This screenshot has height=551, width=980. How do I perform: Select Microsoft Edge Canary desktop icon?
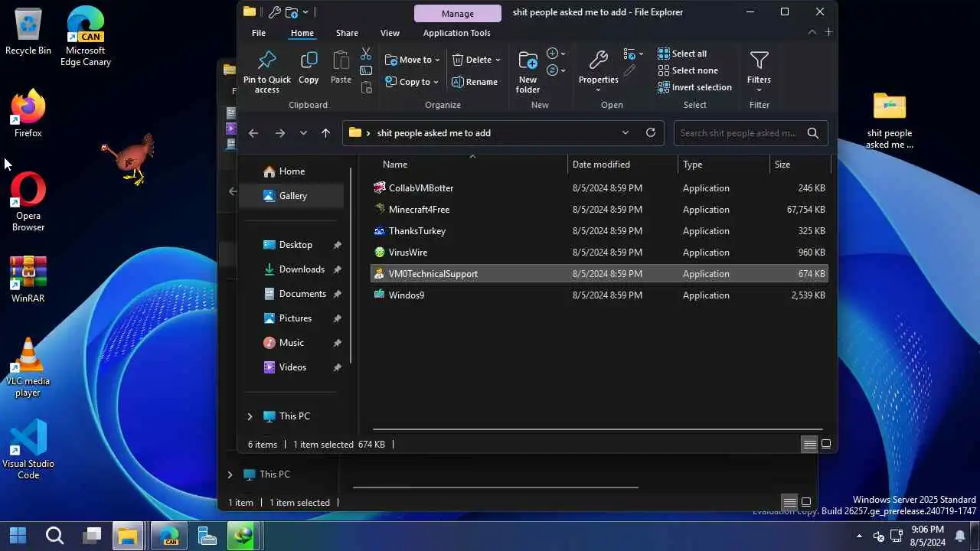point(86,36)
